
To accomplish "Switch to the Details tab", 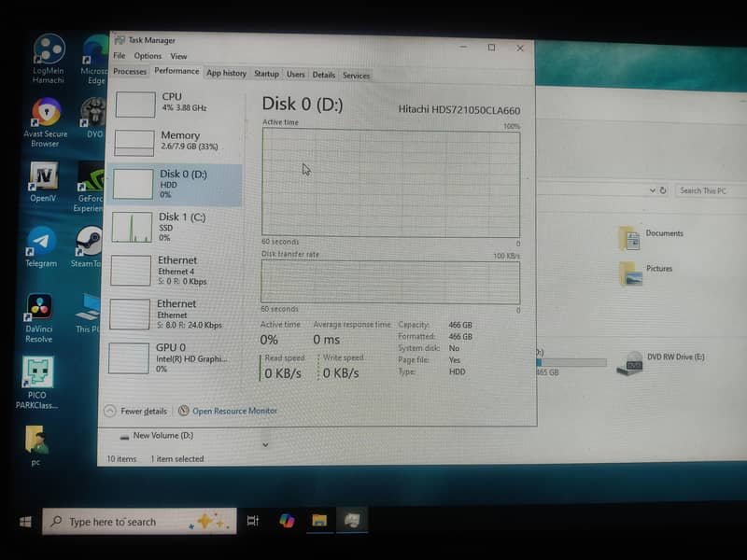I will pyautogui.click(x=323, y=75).
